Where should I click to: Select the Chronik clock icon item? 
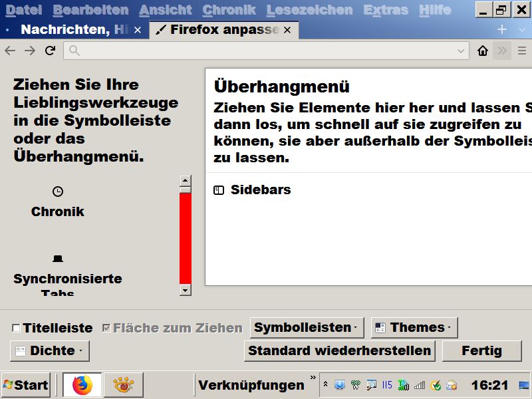[x=58, y=202]
